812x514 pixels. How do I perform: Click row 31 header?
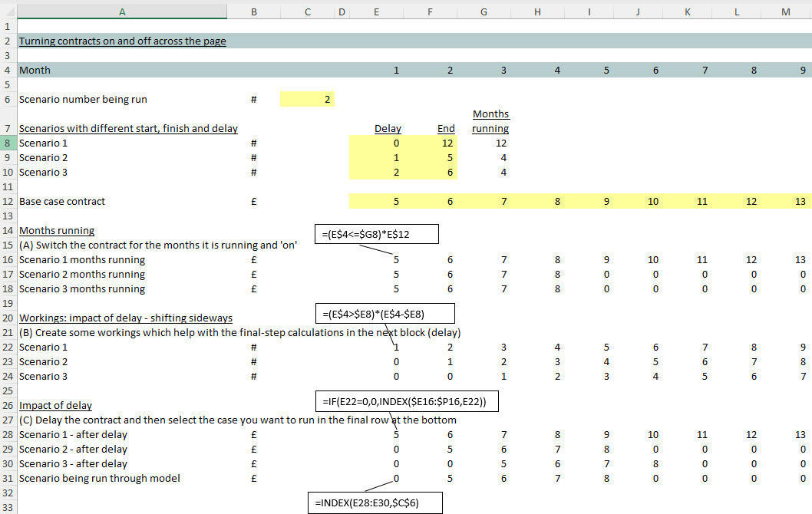[7, 478]
